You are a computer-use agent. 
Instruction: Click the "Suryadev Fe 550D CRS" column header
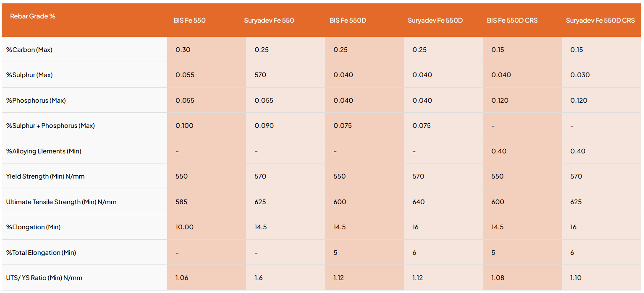(600, 21)
